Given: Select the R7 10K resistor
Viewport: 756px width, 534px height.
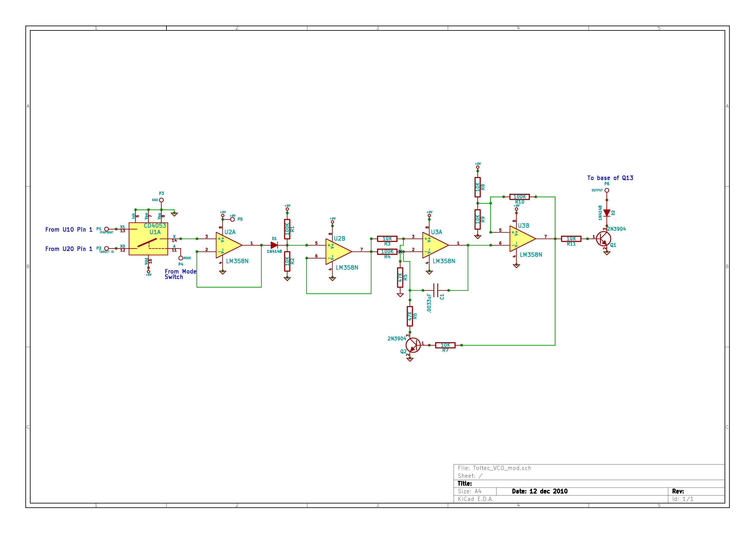Looking at the screenshot, I should 445,345.
